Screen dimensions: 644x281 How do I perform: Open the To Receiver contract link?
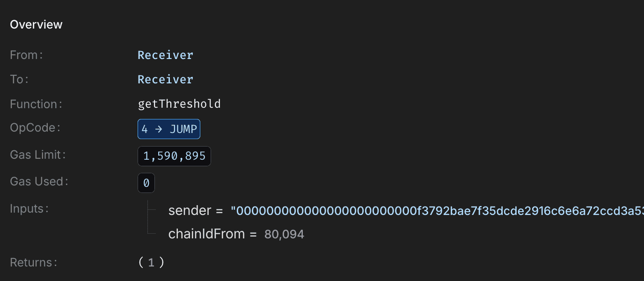click(x=165, y=79)
